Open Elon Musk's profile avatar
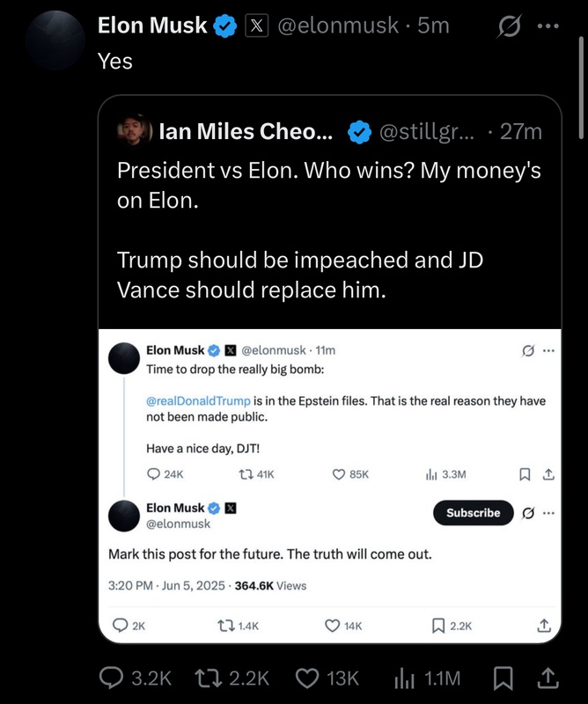Screen dimensions: 588x704 click(55, 41)
